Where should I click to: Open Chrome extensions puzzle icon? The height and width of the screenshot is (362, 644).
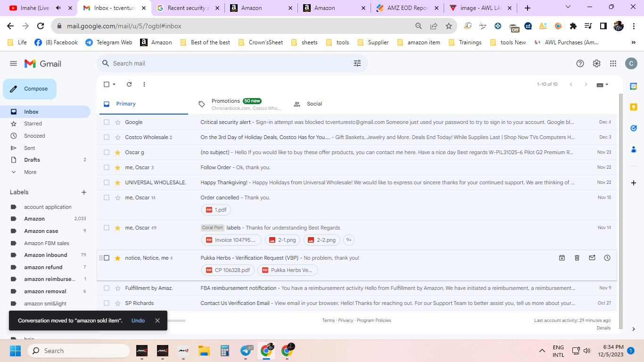pyautogui.click(x=573, y=26)
